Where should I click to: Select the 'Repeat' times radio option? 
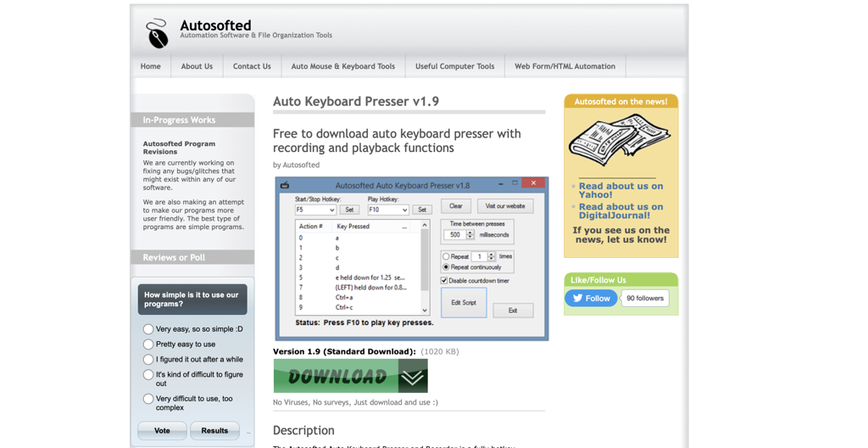[446, 257]
